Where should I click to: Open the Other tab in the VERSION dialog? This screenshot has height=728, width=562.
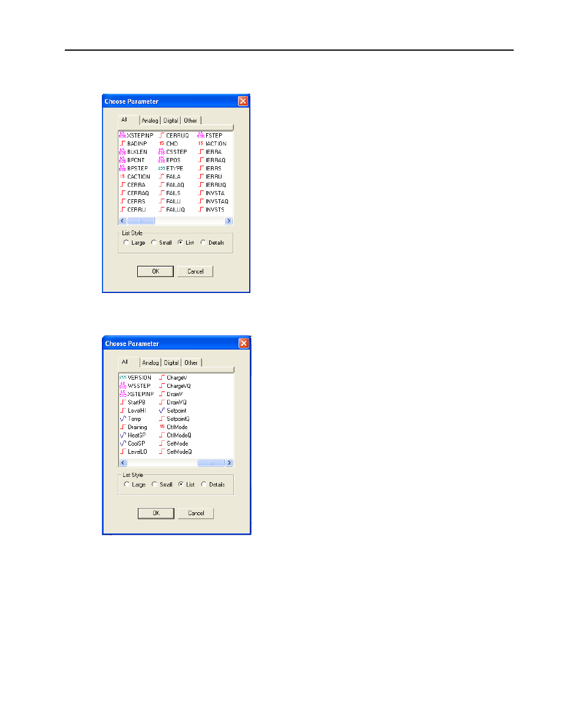point(191,363)
